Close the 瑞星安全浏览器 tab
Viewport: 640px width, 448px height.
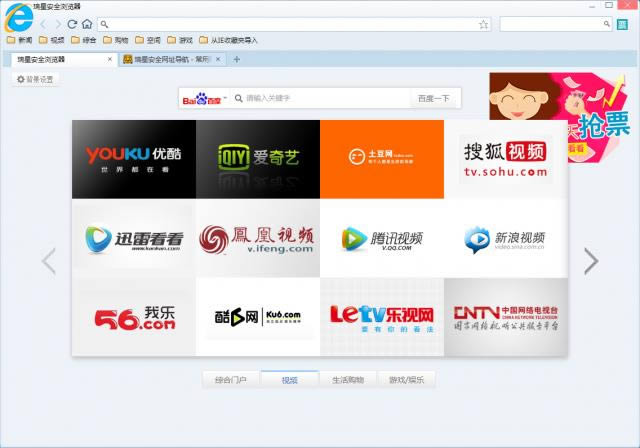(110, 60)
